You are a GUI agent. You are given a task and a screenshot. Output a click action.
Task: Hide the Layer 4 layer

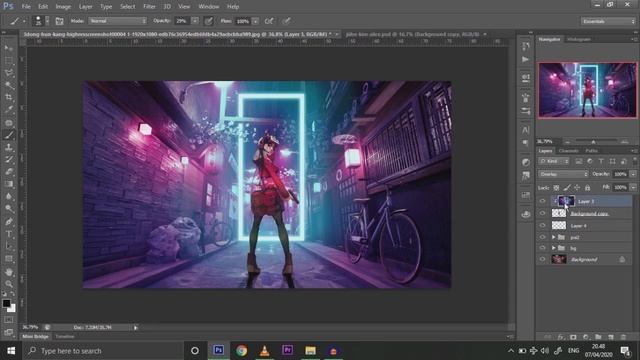click(x=542, y=225)
